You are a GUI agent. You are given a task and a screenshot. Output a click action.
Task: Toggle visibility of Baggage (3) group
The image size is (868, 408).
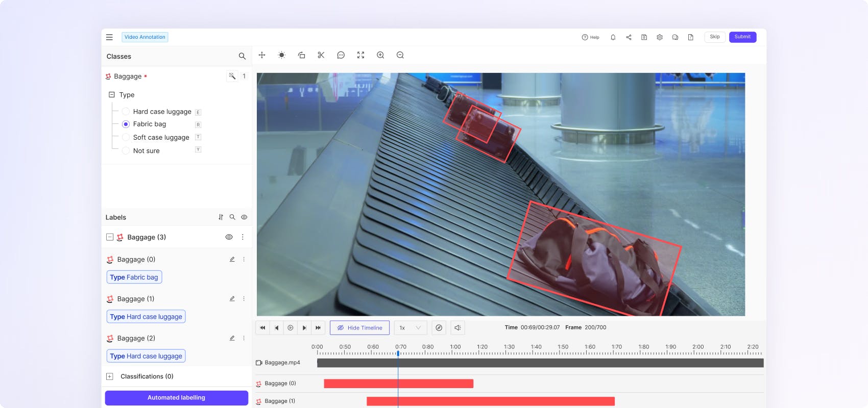pos(229,237)
